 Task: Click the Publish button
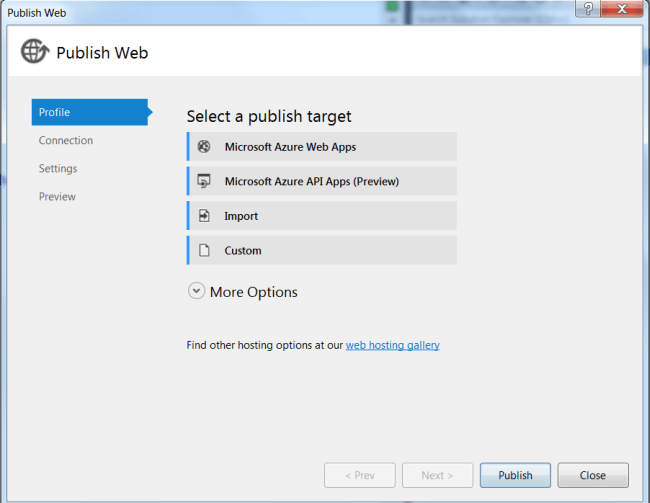tap(515, 475)
